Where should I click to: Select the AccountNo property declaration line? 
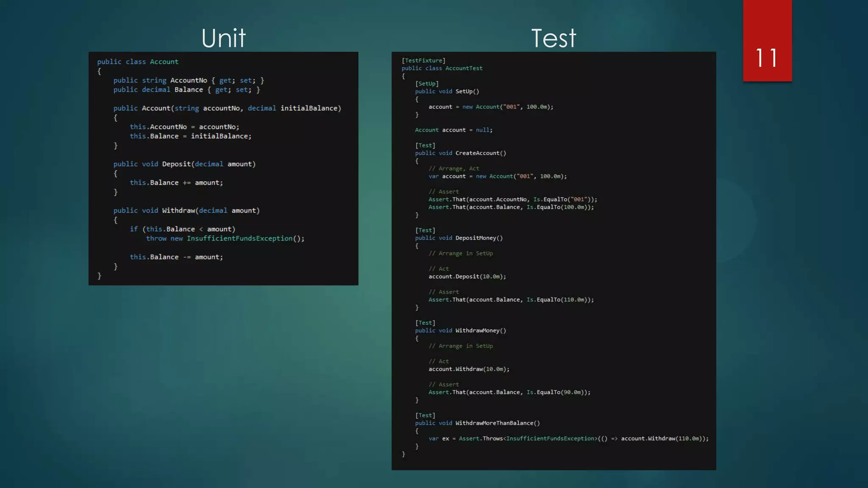(x=189, y=80)
